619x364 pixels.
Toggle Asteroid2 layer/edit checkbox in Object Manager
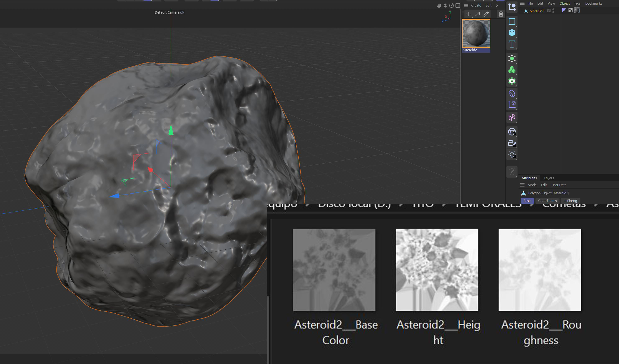549,11
